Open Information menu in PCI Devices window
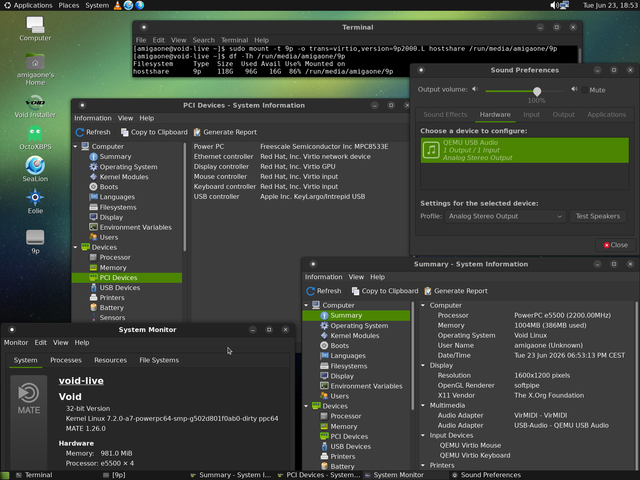The height and width of the screenshot is (480, 640). point(93,118)
